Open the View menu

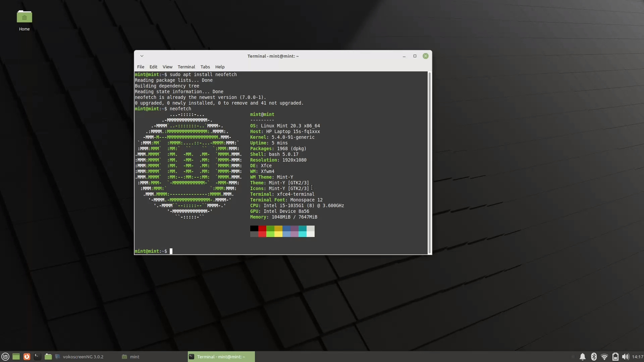click(x=167, y=67)
